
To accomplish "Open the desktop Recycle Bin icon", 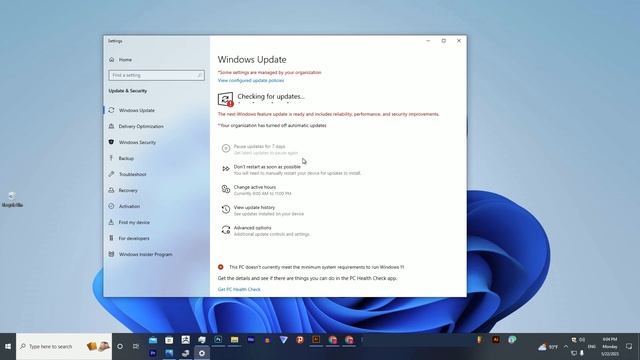I will 12,199.
